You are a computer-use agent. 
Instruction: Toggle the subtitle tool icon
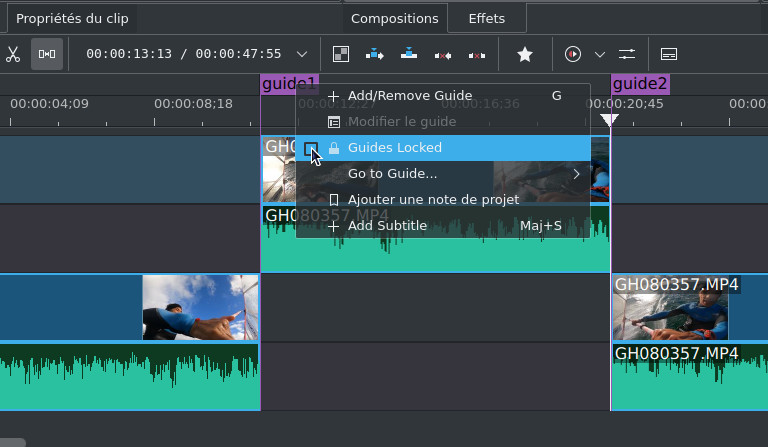pyautogui.click(x=669, y=54)
